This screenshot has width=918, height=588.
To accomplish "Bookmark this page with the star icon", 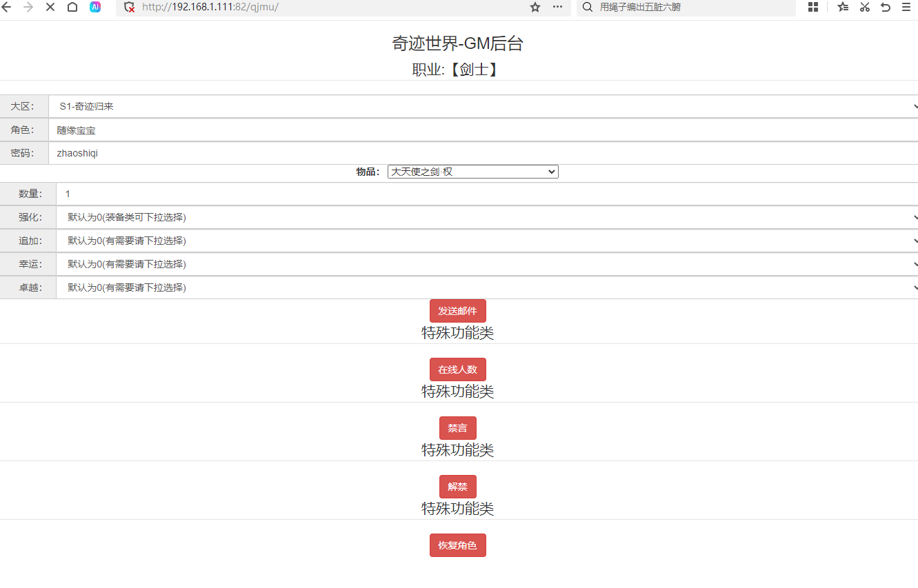I will (535, 7).
